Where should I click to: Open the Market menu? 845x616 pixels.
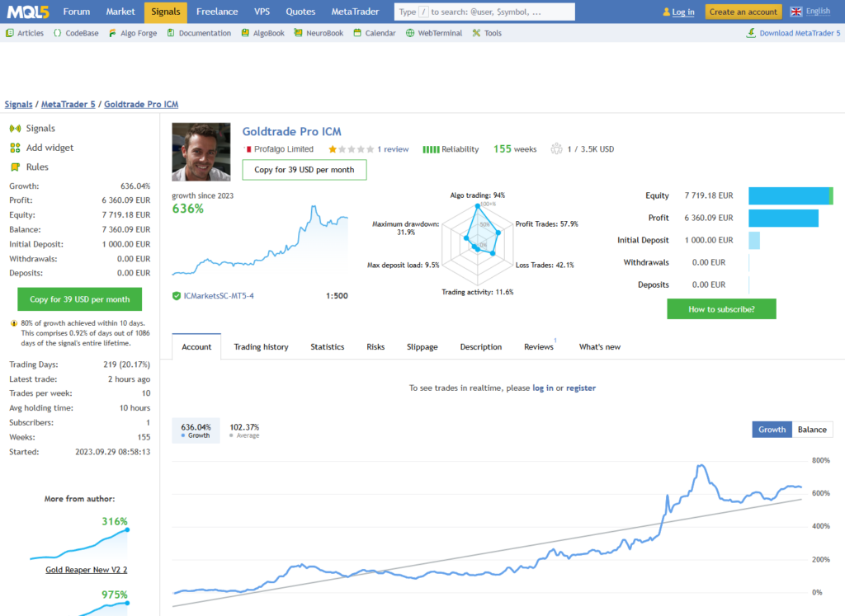[x=120, y=12]
